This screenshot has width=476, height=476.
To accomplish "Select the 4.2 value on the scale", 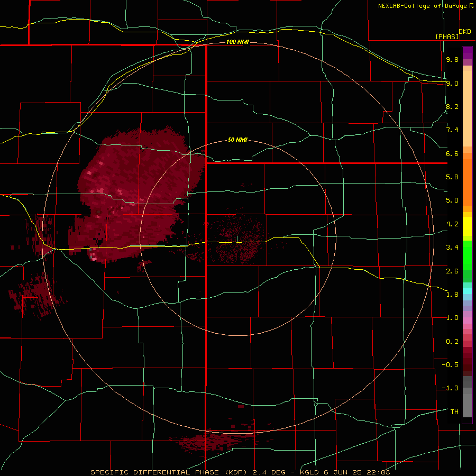I will [x=452, y=224].
